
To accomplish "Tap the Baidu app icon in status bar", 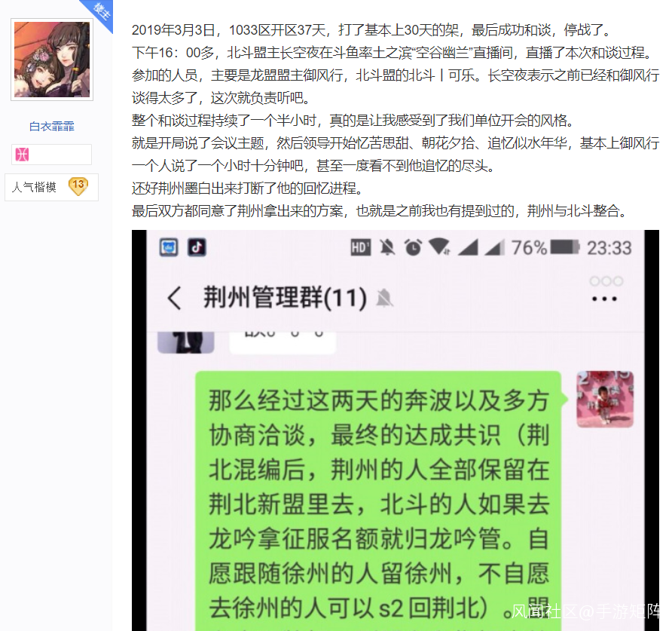I will (169, 247).
